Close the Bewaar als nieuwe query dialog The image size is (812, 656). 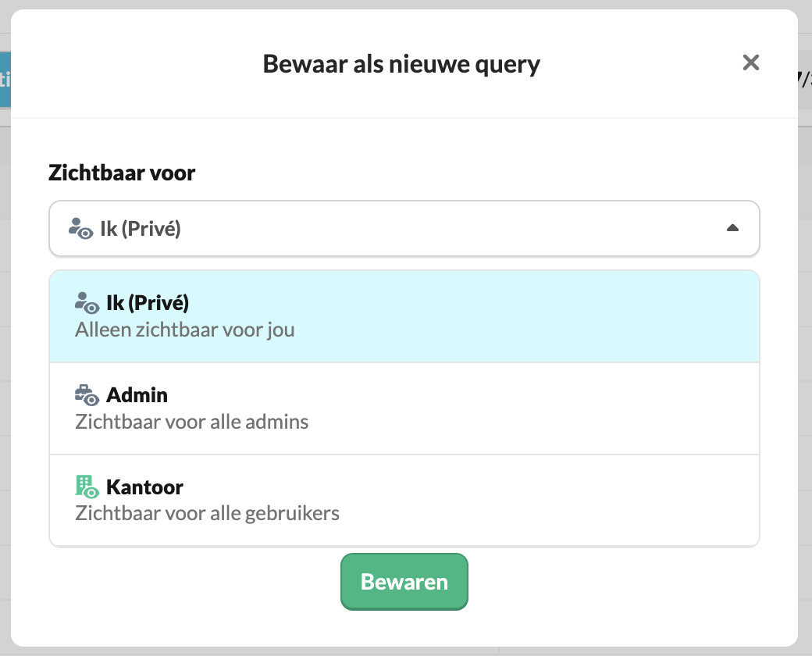tap(751, 63)
